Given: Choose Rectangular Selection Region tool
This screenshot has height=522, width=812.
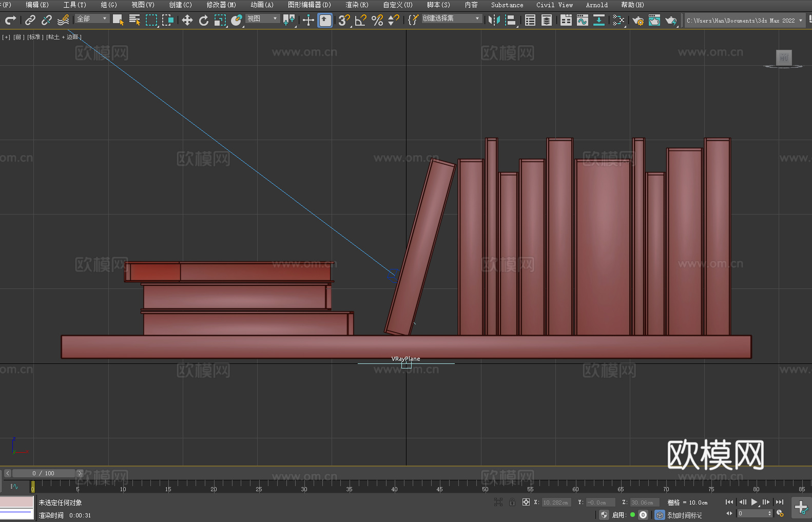Looking at the screenshot, I should point(151,20).
